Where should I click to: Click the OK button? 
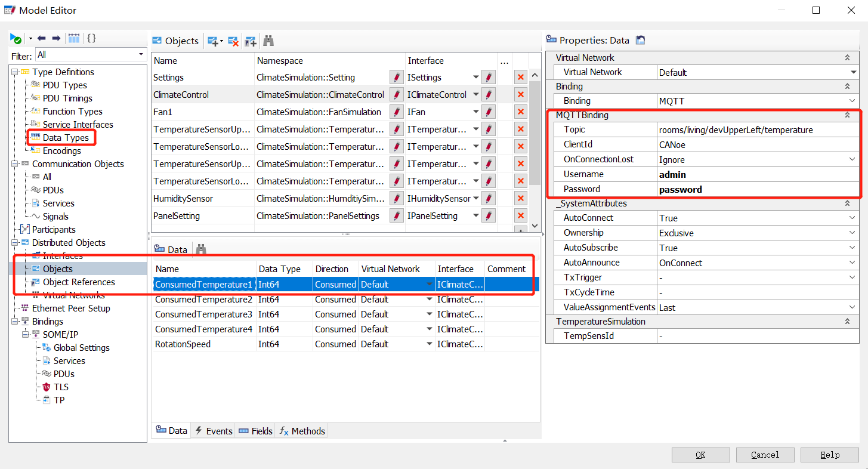[x=700, y=455]
